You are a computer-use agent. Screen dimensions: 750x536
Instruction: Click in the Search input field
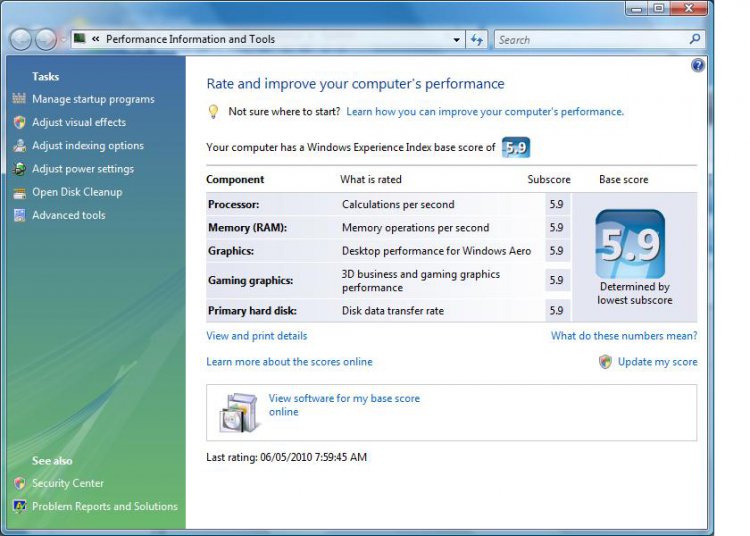591,40
